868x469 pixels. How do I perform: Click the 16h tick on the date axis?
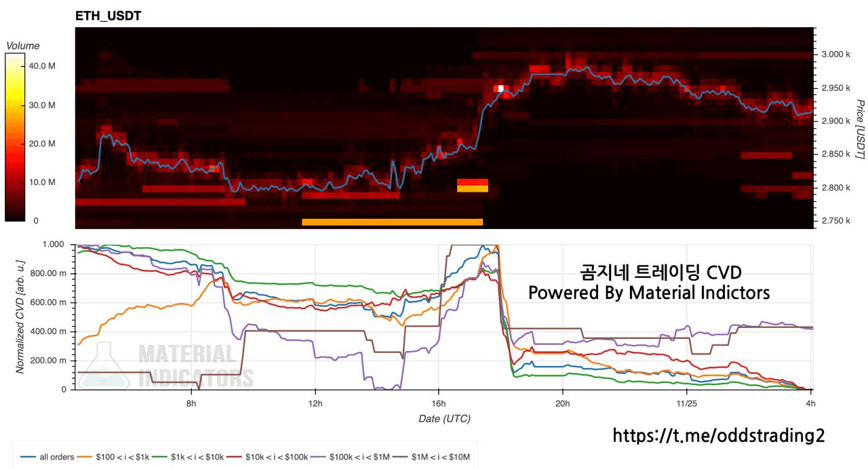point(438,405)
